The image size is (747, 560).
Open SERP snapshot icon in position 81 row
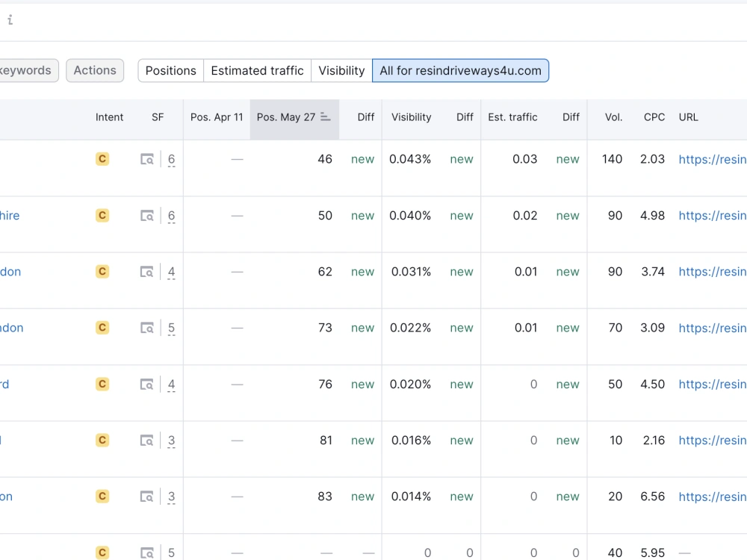pyautogui.click(x=146, y=441)
